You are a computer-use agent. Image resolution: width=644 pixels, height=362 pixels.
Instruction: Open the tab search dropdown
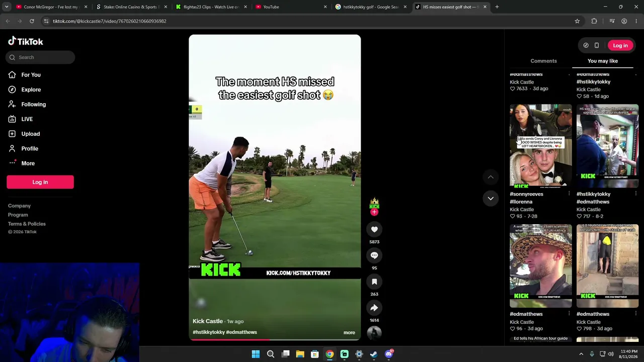click(x=7, y=7)
